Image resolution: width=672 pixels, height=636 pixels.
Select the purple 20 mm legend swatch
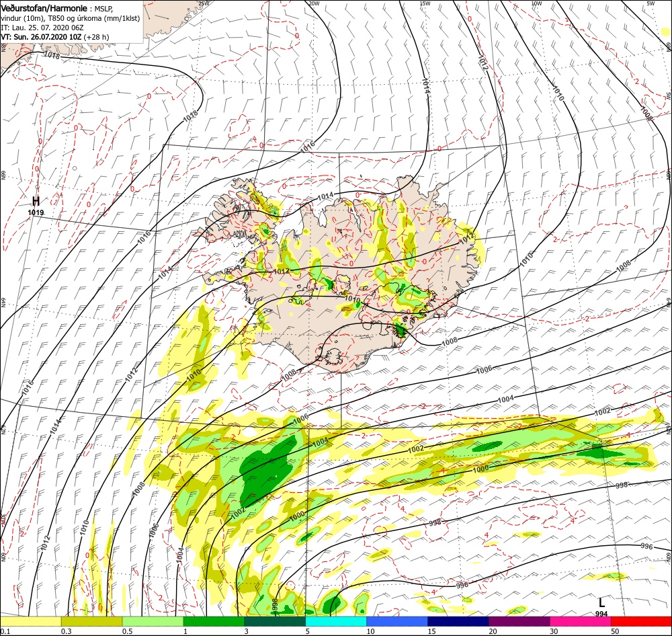[x=519, y=621]
